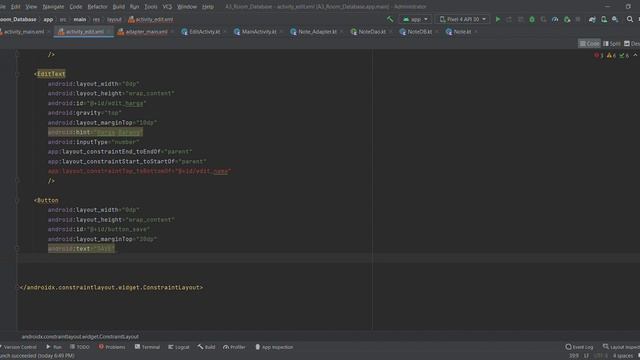This screenshot has width=640, height=360.
Task: Open the View menu
Action: click(31, 7)
